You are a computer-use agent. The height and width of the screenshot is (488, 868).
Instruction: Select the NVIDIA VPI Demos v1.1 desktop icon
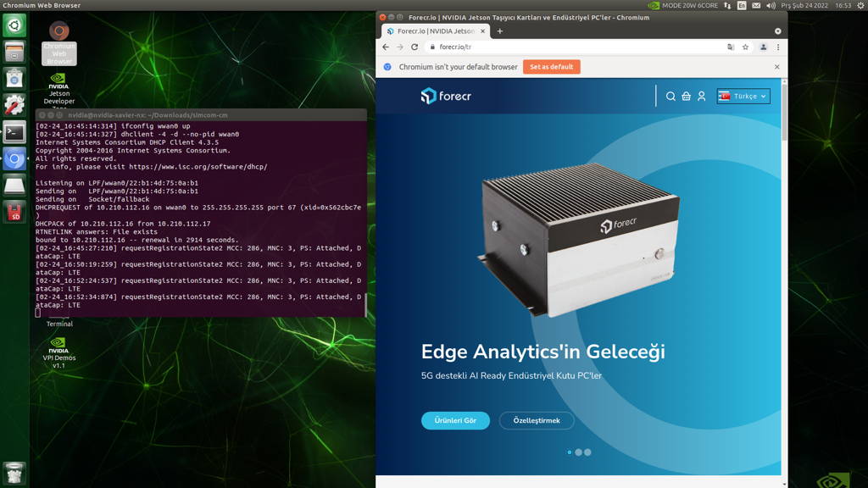coord(59,353)
